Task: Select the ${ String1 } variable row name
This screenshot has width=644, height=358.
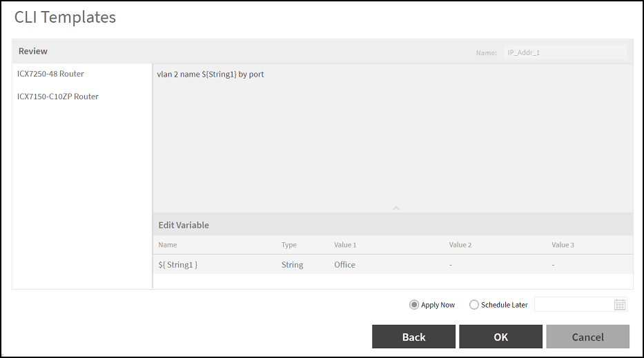Action: point(178,265)
